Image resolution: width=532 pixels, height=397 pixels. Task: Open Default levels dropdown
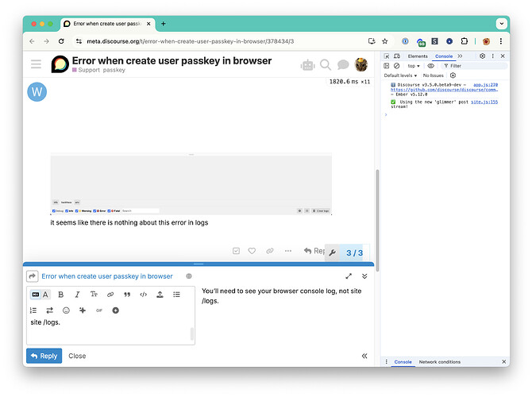400,75
